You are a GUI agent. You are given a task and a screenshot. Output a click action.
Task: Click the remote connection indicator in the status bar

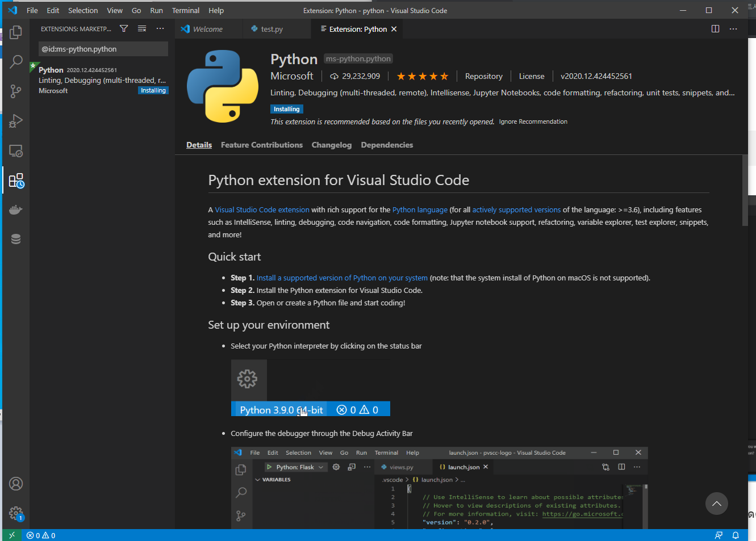[11, 535]
